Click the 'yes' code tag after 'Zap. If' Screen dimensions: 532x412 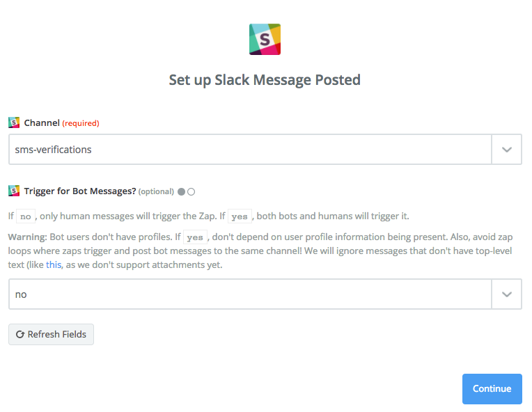[240, 216]
